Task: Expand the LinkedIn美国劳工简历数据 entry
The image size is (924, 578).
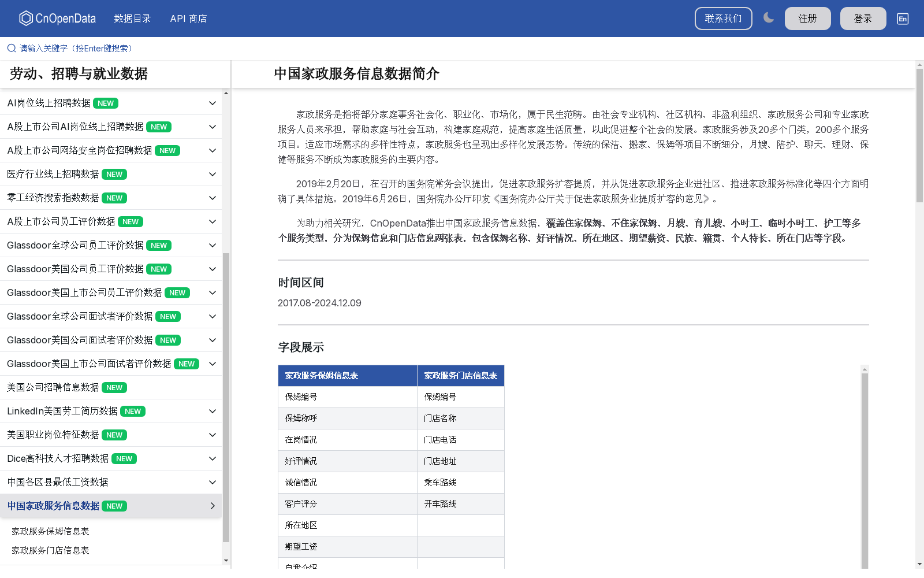Action: pos(212,411)
